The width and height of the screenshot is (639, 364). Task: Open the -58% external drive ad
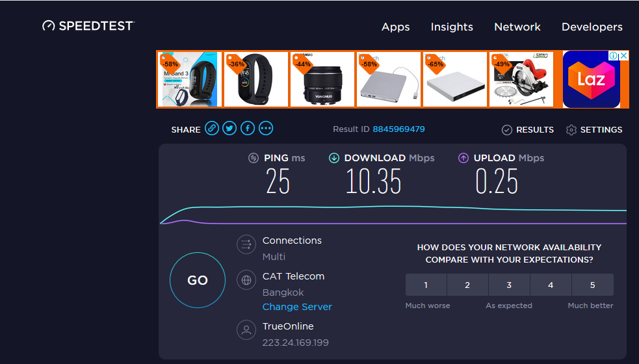[x=389, y=79]
